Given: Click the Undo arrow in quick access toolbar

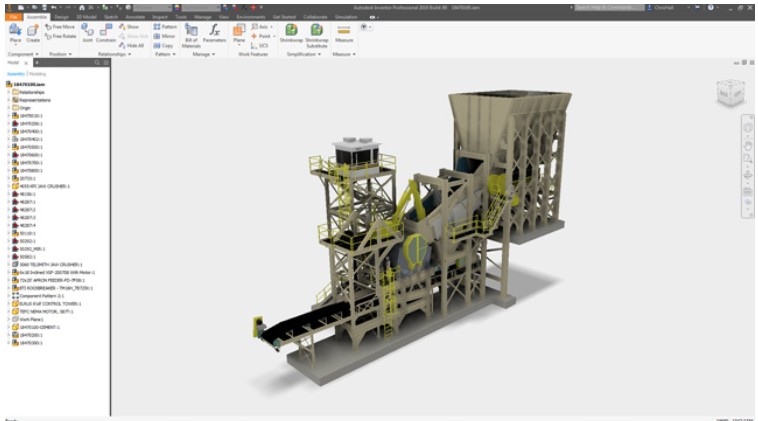Looking at the screenshot, I should coord(54,8).
